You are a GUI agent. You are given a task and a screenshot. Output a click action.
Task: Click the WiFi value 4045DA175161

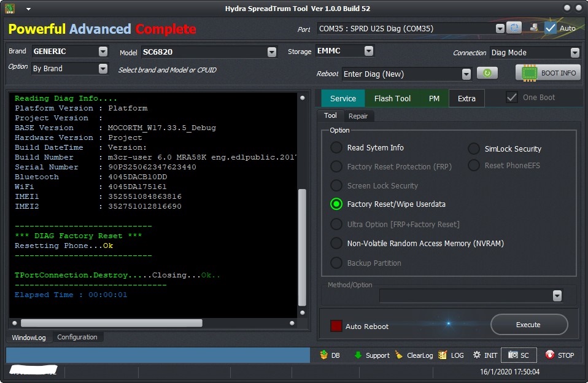[137, 187]
